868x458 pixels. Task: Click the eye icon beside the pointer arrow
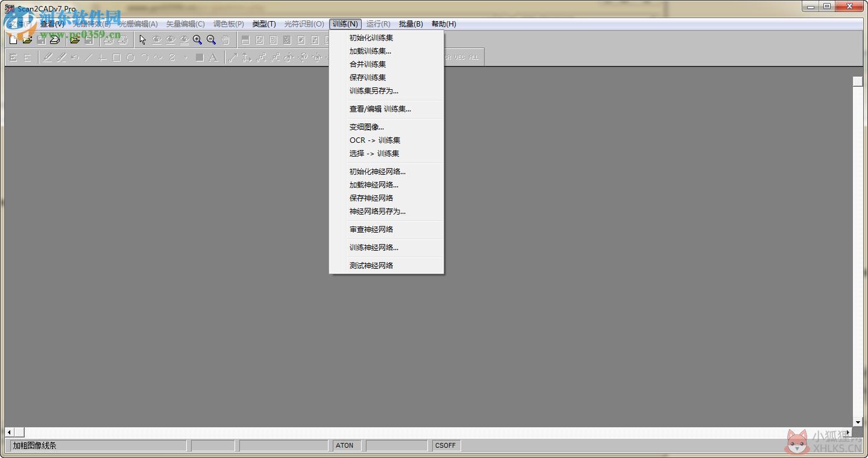tap(157, 40)
